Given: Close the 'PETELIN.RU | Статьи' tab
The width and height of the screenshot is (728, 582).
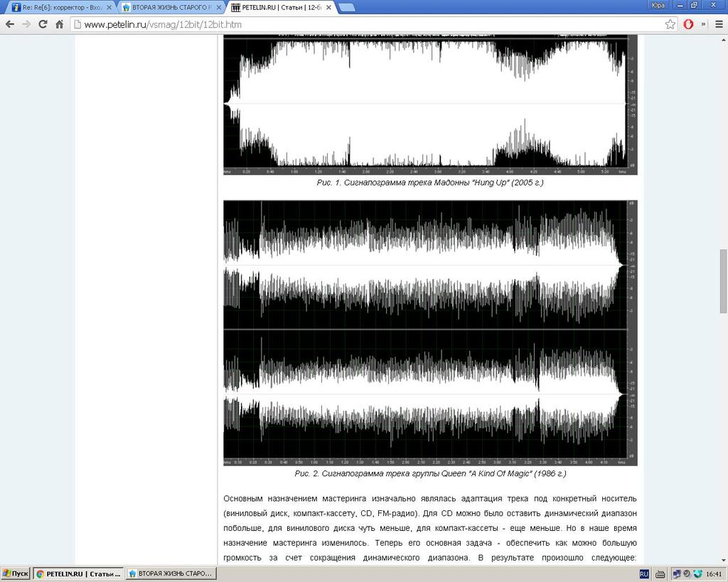Looking at the screenshot, I should click(x=328, y=7).
